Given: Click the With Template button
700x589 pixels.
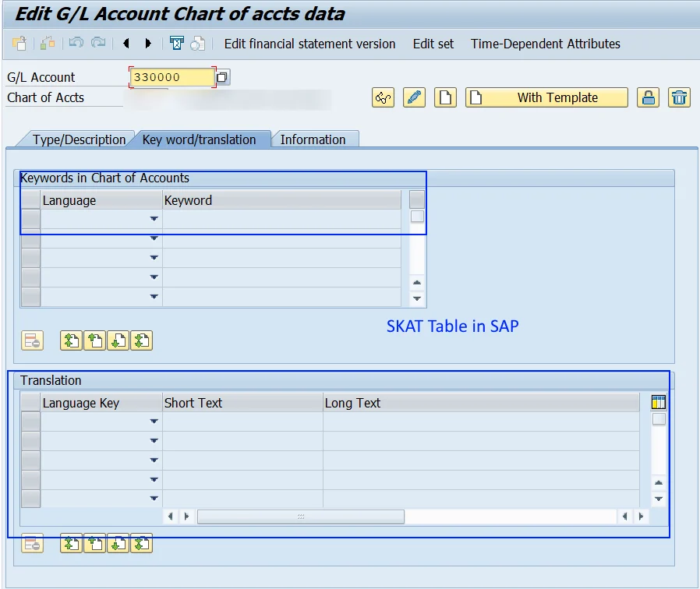Looking at the screenshot, I should click(x=546, y=97).
